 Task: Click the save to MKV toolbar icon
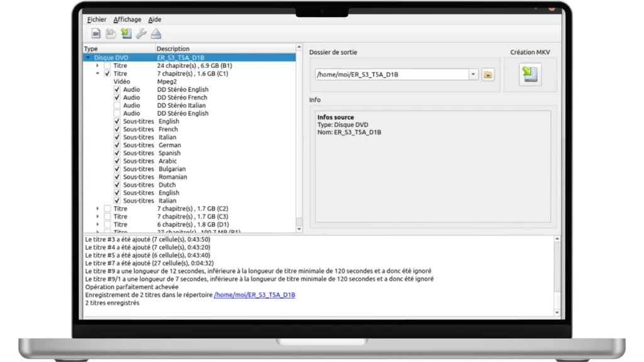pyautogui.click(x=126, y=34)
